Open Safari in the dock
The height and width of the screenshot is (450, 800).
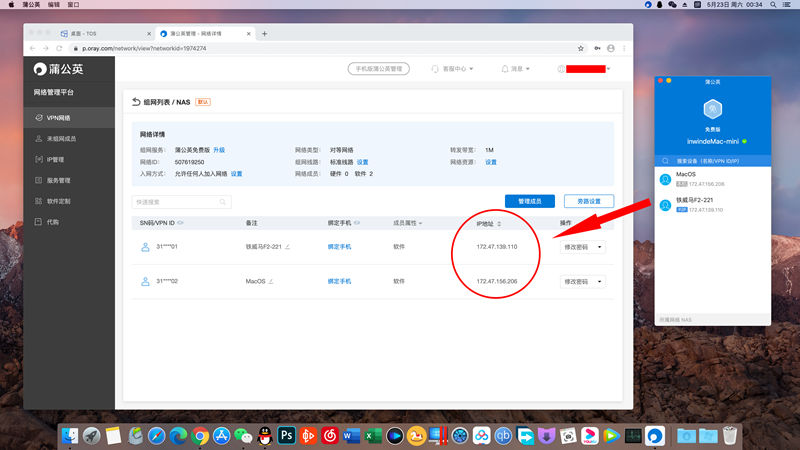157,436
